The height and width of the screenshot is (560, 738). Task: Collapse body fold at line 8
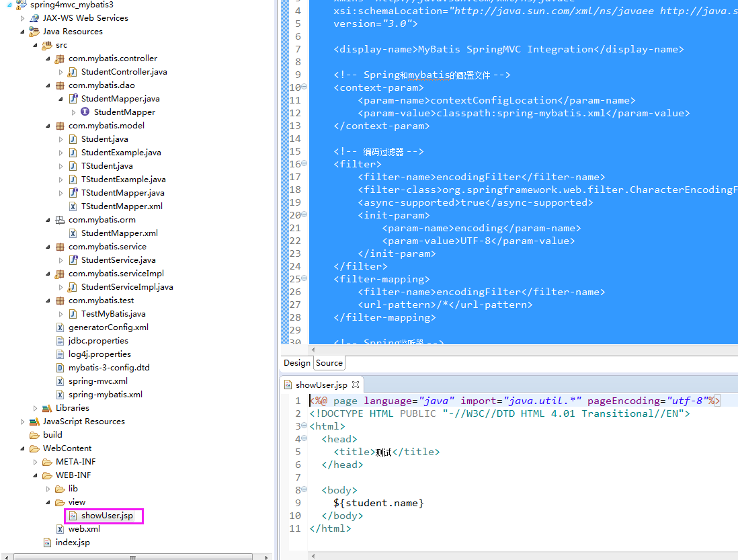point(304,489)
